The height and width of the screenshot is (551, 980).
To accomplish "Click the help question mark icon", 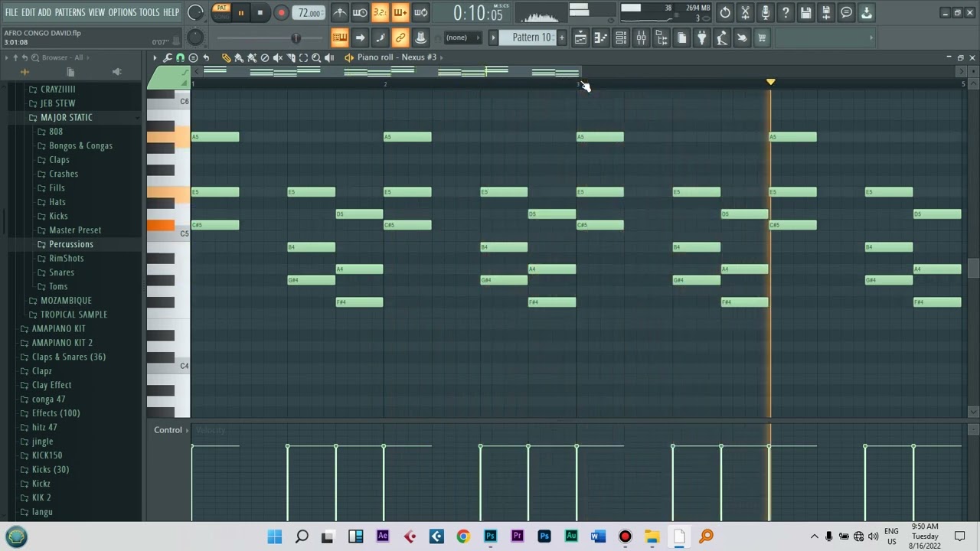I will coord(786,12).
